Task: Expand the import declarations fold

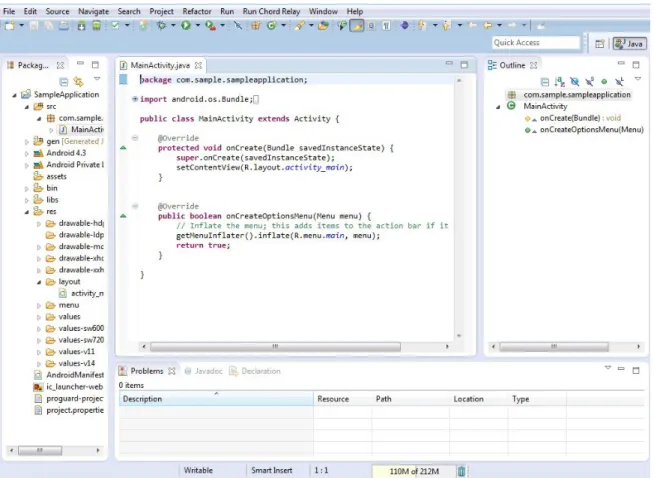Action: click(135, 99)
